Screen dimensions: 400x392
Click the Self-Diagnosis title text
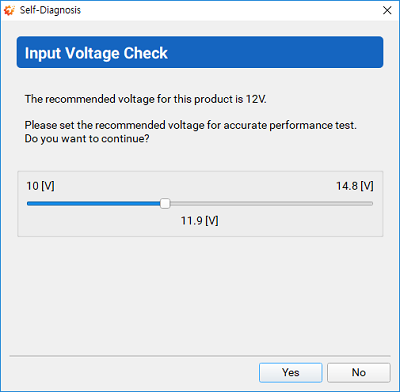pos(50,10)
